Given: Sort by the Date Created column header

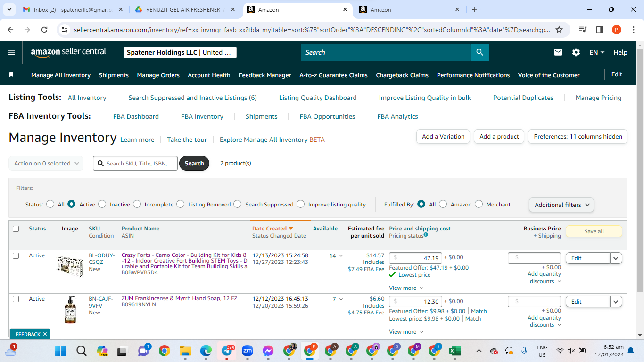Looking at the screenshot, I should pyautogui.click(x=272, y=229).
